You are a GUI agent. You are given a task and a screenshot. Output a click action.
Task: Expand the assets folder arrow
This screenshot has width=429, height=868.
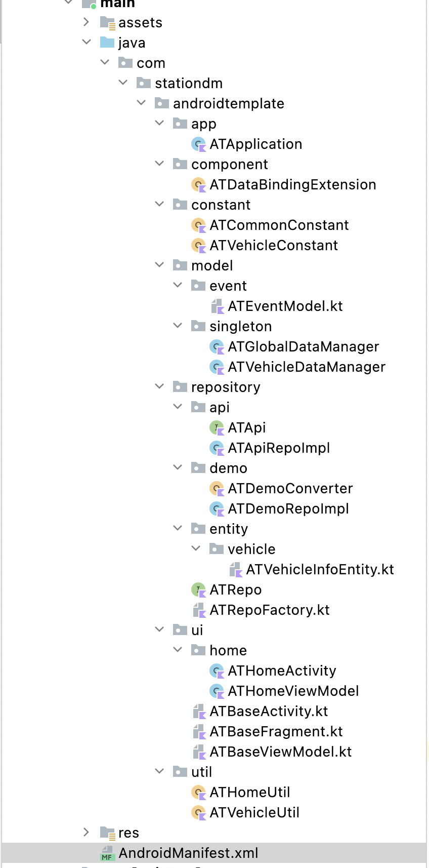[x=87, y=22]
